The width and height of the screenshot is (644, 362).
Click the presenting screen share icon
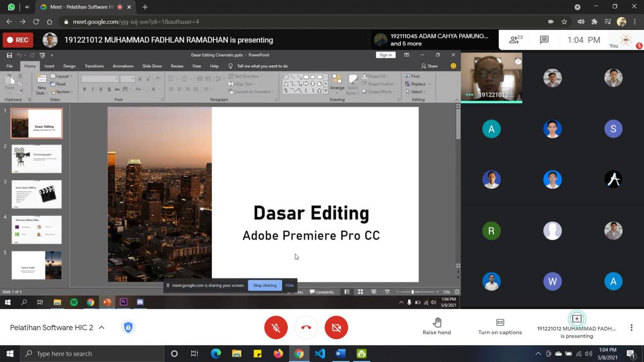point(577,319)
